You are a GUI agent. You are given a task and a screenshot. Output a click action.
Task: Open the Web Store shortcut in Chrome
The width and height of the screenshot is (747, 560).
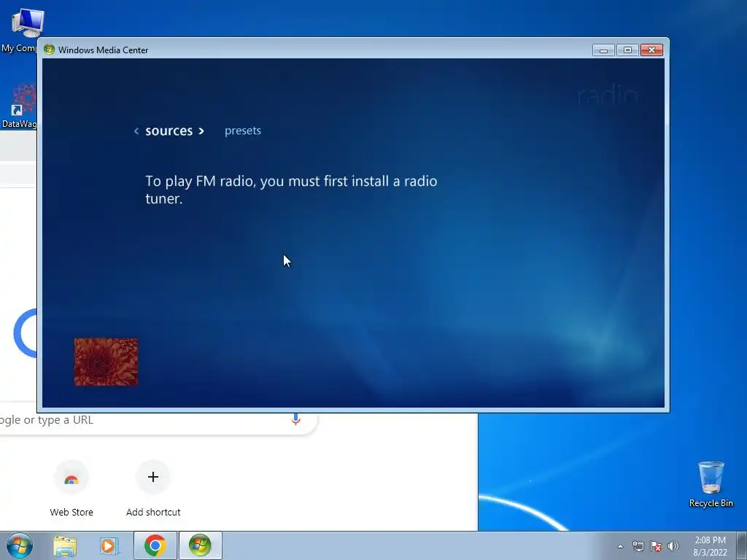(71, 489)
